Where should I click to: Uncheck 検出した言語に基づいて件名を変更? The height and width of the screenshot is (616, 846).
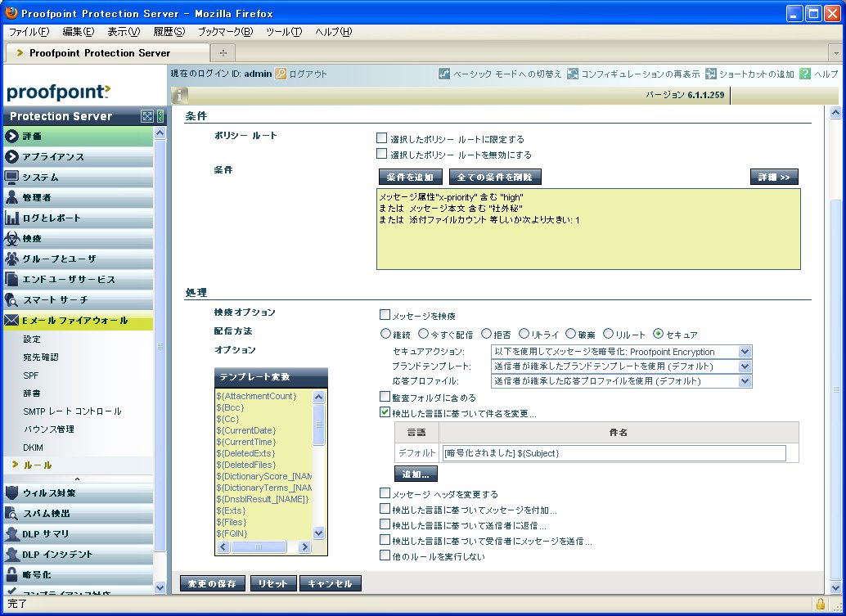385,412
